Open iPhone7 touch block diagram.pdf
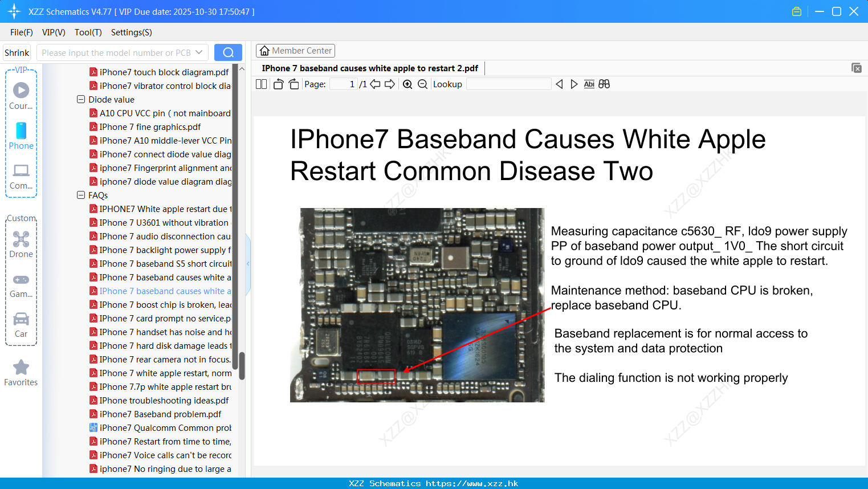 click(x=160, y=72)
